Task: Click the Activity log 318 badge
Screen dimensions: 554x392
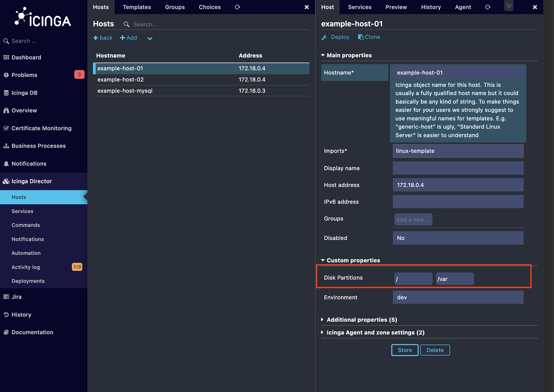Action: tap(77, 267)
